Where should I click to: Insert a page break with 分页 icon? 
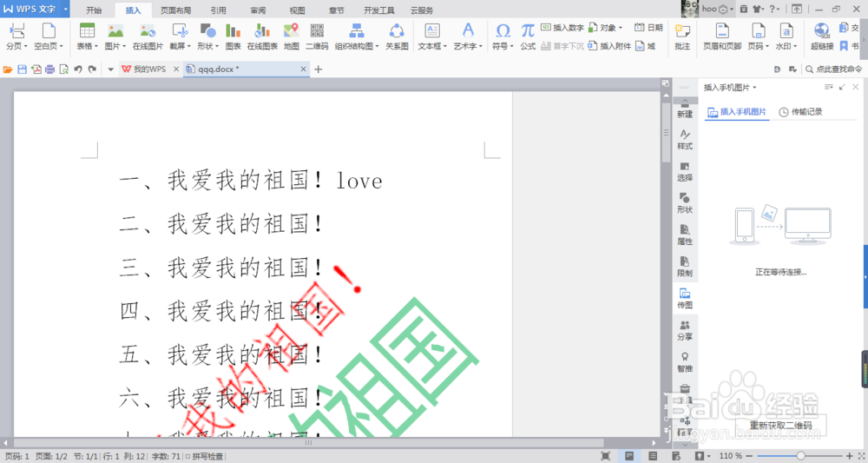[16, 31]
